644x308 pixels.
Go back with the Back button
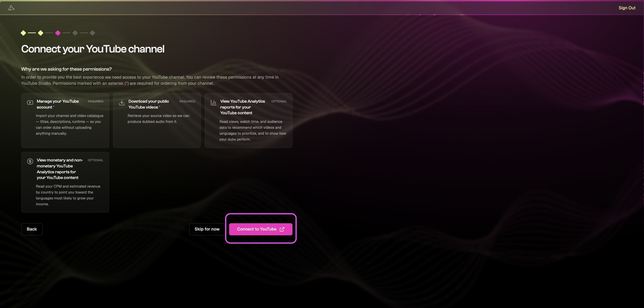click(32, 229)
